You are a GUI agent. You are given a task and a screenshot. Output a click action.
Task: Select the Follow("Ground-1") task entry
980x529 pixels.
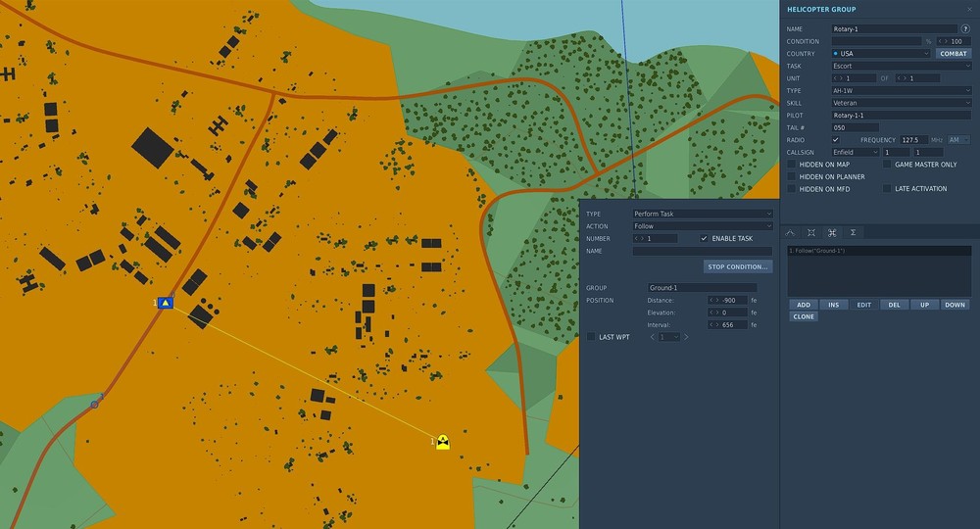[x=879, y=251]
